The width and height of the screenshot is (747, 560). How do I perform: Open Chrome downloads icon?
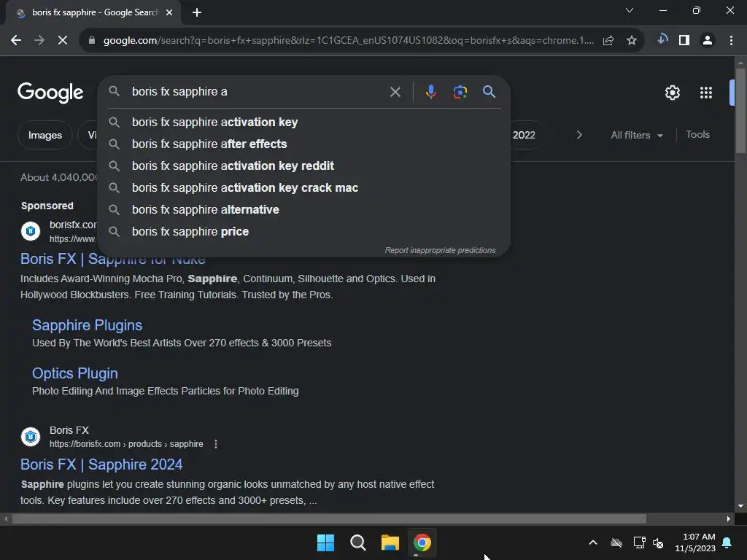click(x=662, y=40)
